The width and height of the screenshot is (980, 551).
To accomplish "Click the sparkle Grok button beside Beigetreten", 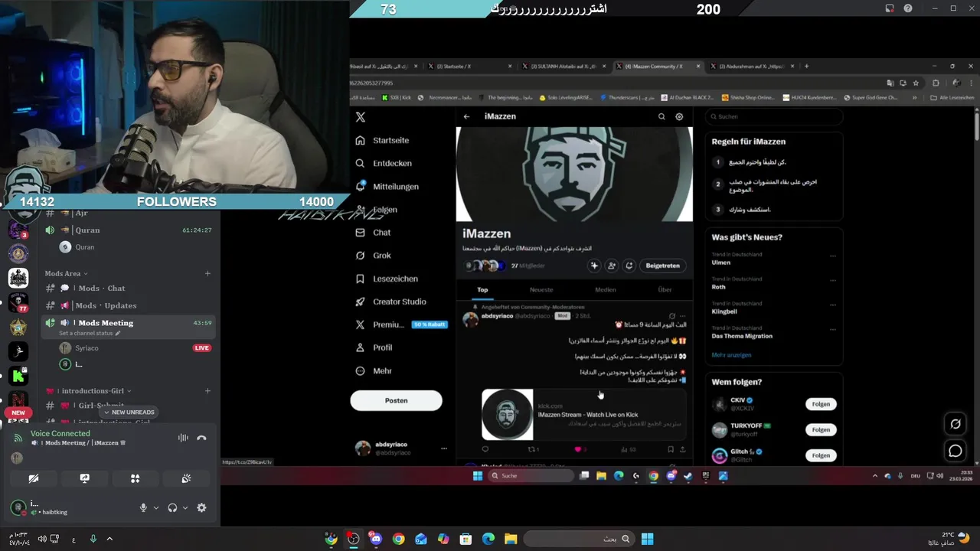I will 594,266.
